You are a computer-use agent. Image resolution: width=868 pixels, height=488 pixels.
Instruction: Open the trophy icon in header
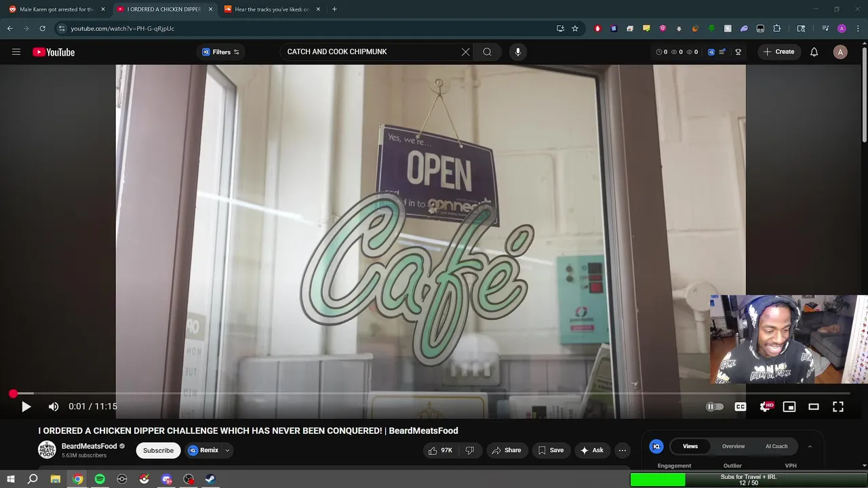point(738,52)
